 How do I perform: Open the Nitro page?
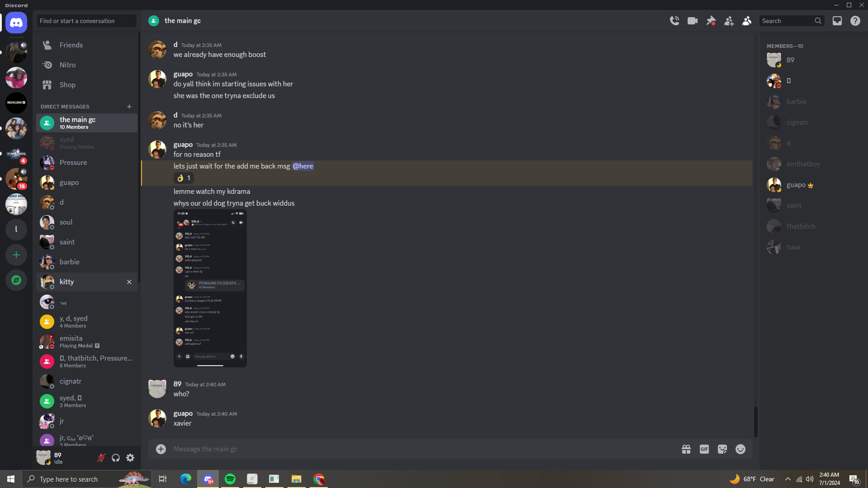tap(87, 65)
